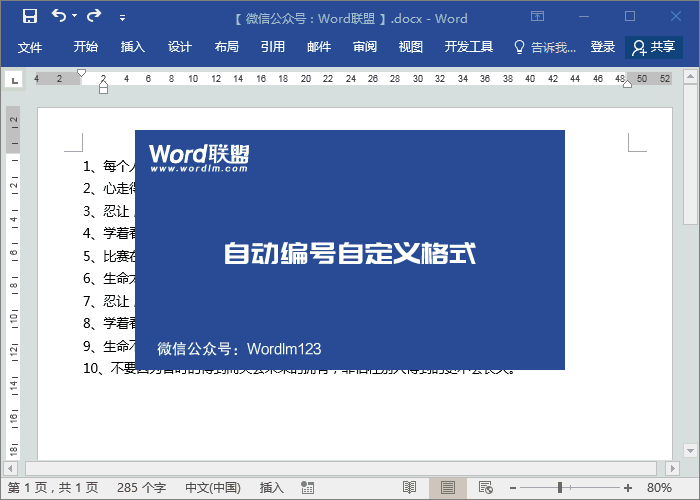
Task: Click the language '中文(中国)' status entry
Action: [212, 488]
